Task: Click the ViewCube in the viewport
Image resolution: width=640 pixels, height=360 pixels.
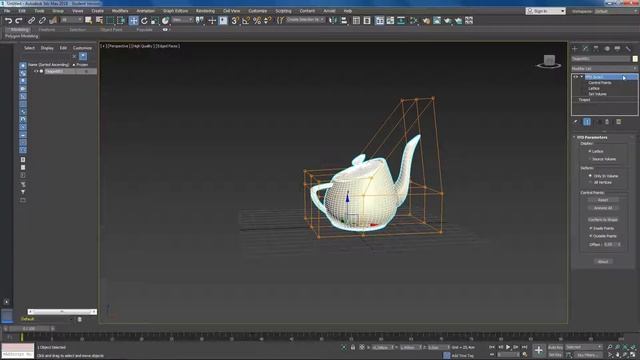Action: point(549,61)
